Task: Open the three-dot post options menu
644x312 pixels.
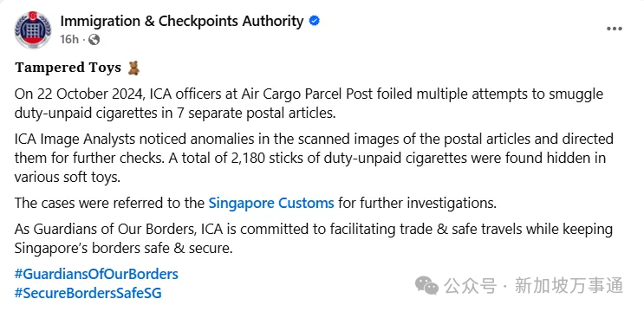Action: (x=615, y=29)
